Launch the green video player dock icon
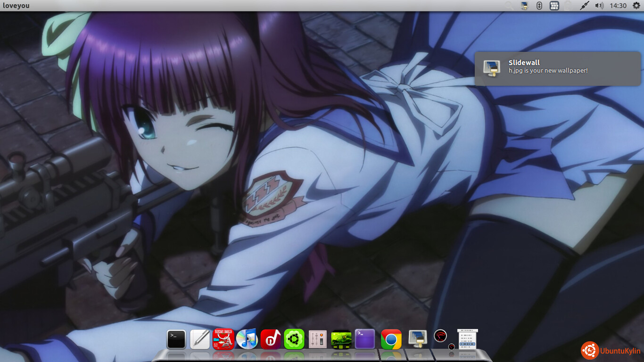Screen dimensions: 644x362 coord(341,339)
